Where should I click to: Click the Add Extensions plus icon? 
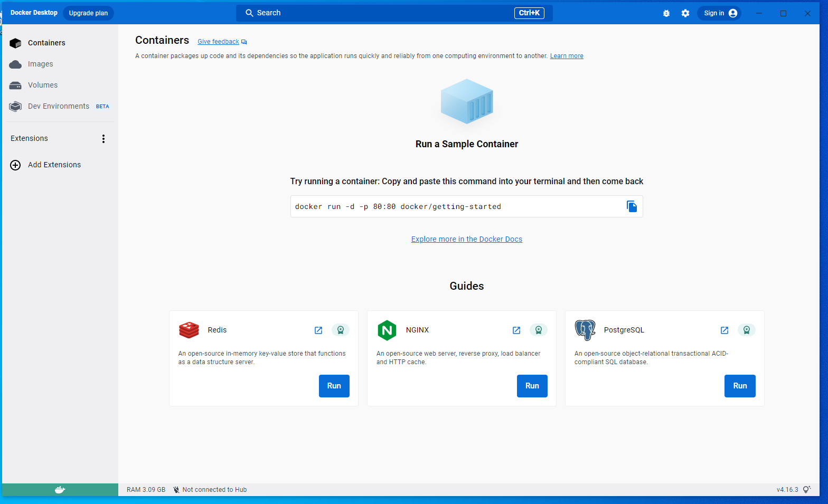[15, 165]
